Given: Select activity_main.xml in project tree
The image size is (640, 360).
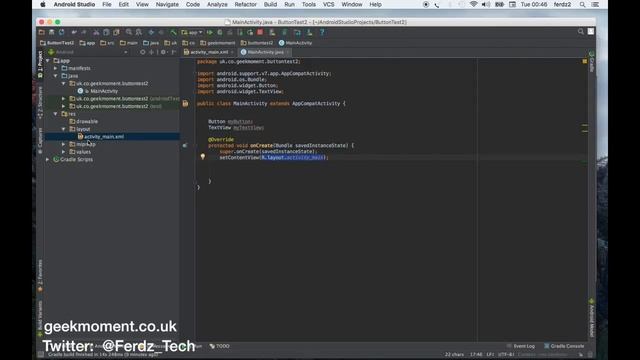Looking at the screenshot, I should coord(104,137).
